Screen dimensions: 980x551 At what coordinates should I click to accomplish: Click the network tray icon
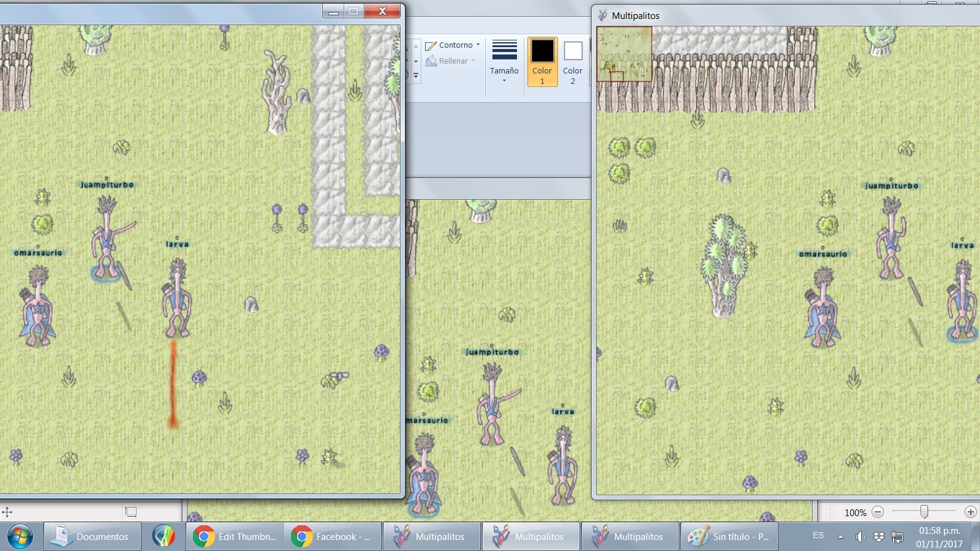(x=897, y=537)
